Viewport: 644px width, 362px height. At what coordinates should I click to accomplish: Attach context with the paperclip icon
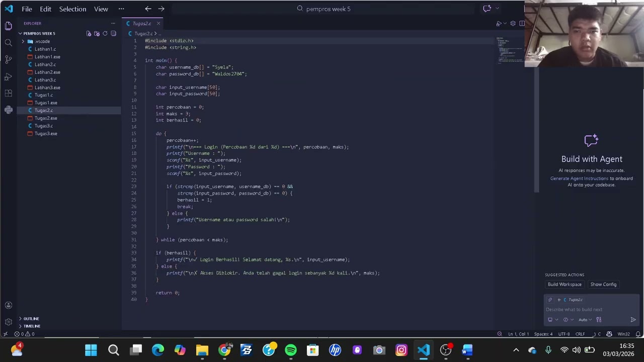coord(550,300)
